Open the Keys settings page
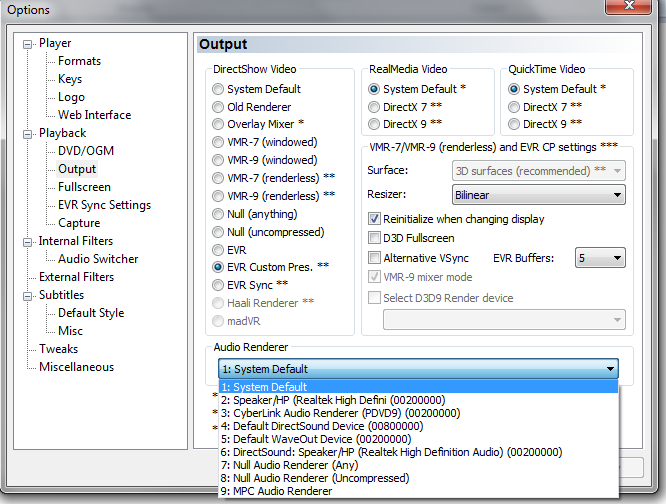The width and height of the screenshot is (666, 504). pos(70,79)
